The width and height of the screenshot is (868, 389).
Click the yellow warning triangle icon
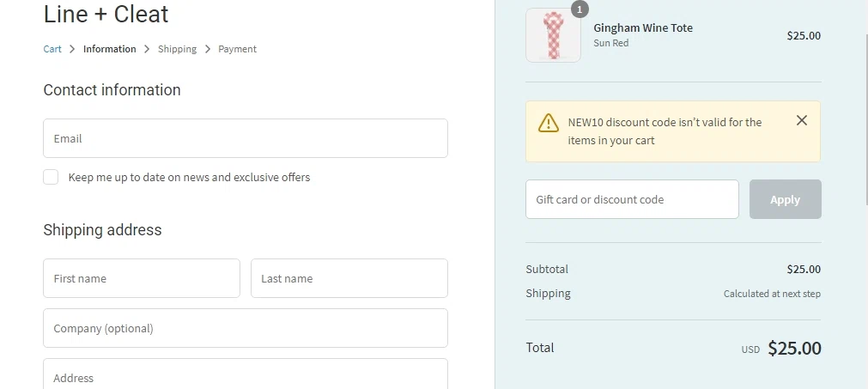(x=548, y=123)
